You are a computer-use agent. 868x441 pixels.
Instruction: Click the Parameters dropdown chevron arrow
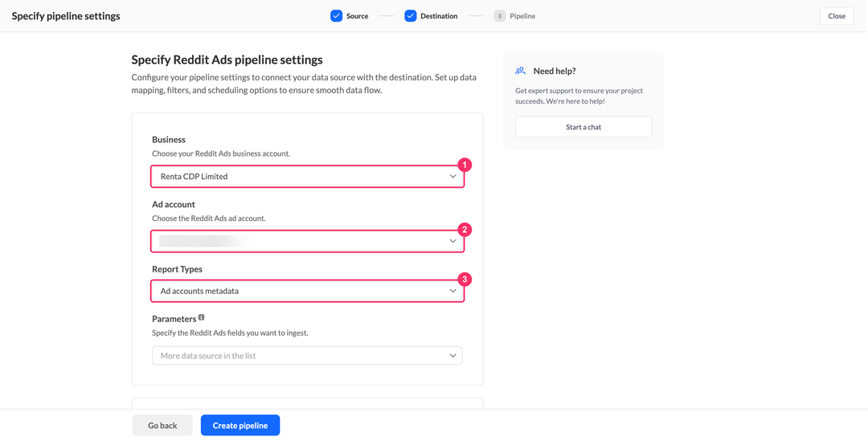coord(452,356)
